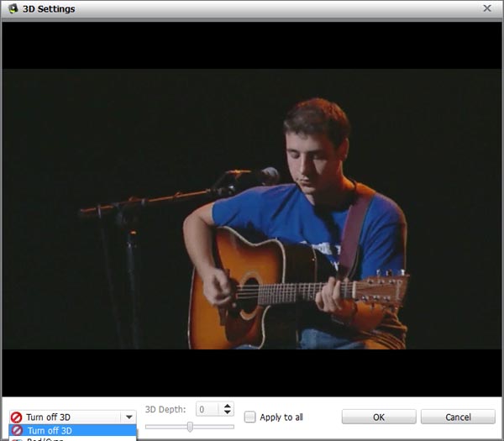Click the 3D Depth label

pyautogui.click(x=165, y=409)
